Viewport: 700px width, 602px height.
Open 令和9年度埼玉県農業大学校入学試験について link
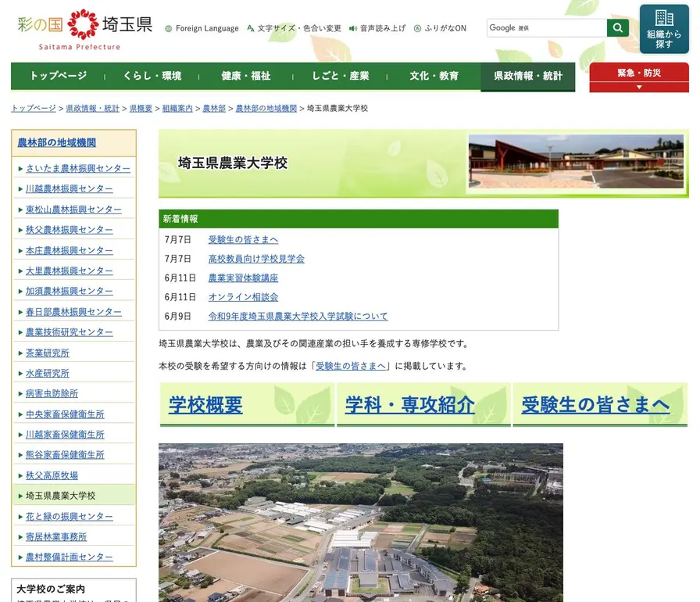(298, 316)
